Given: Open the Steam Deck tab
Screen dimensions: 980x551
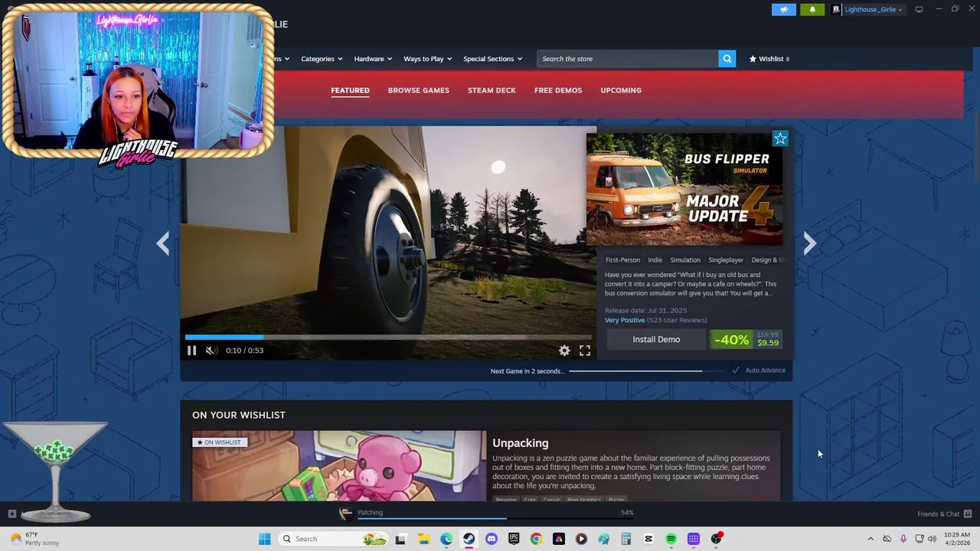Looking at the screenshot, I should 492,90.
